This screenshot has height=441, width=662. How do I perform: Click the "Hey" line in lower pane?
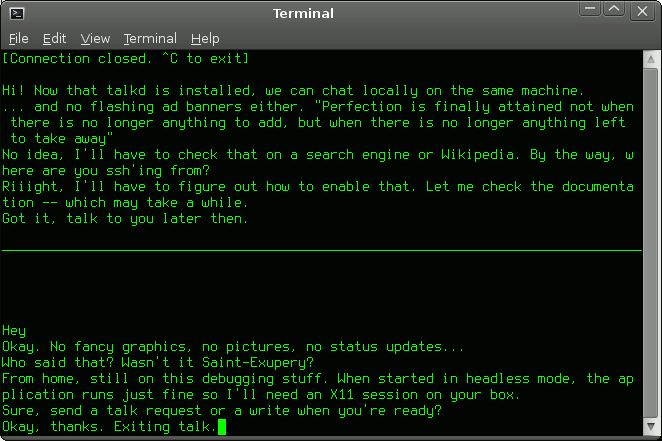(x=14, y=331)
